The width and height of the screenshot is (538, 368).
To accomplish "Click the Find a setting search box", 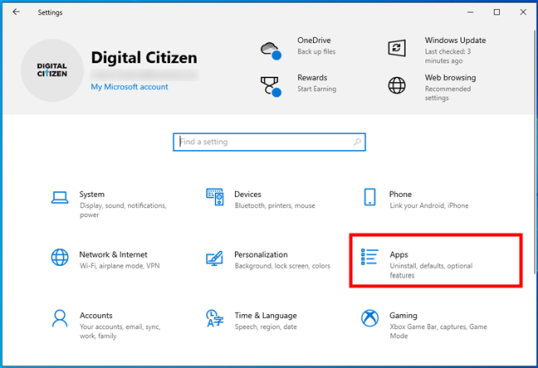I will tap(269, 142).
